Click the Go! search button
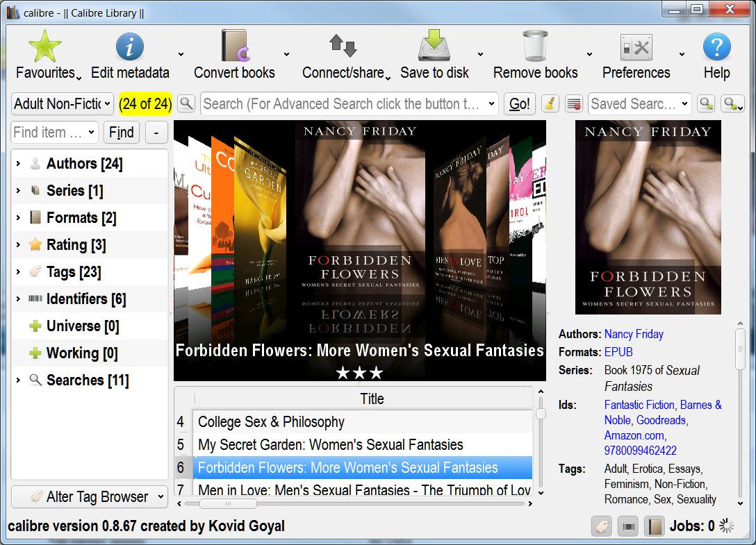 519,103
